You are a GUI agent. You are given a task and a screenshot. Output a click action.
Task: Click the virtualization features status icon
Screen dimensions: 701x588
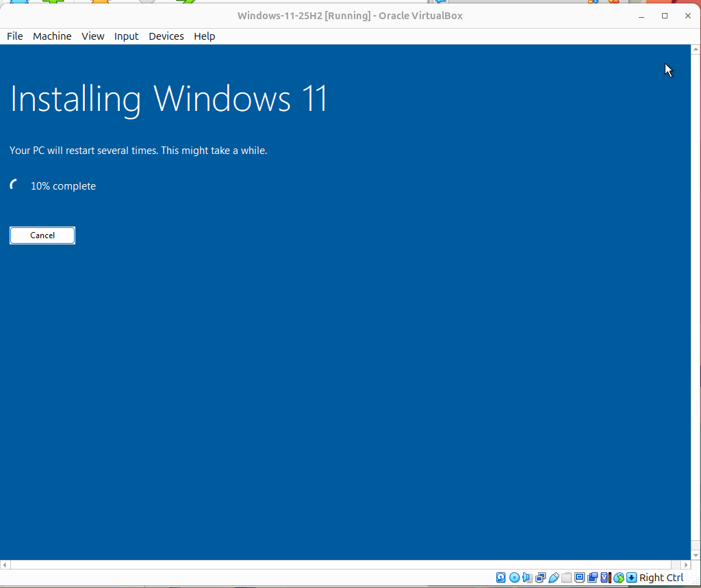tap(604, 578)
